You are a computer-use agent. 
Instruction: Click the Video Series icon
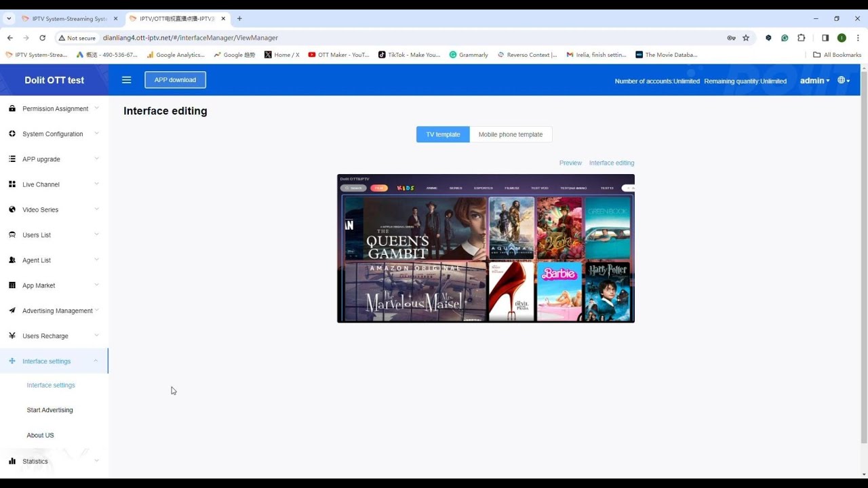pos(12,209)
